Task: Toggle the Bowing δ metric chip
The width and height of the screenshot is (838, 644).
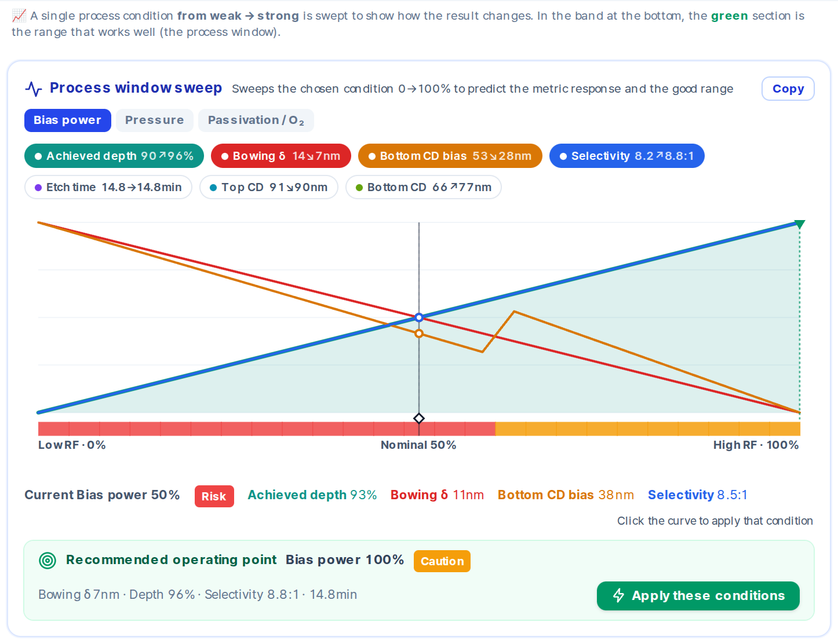Action: click(281, 156)
